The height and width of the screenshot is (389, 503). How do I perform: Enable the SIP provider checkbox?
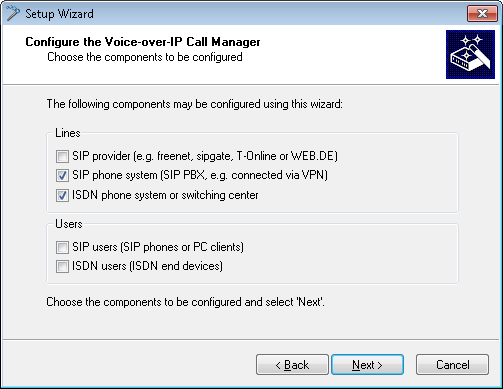coord(62,156)
